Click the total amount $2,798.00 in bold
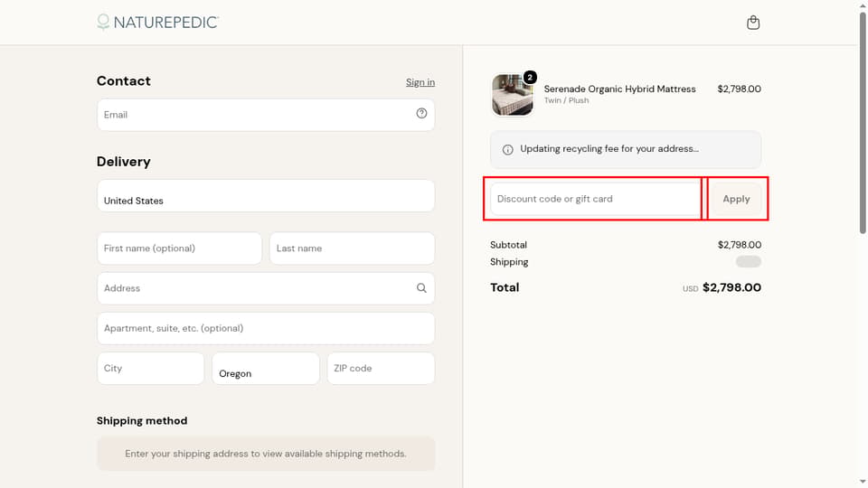Screen dimensions: 868x488 [731, 287]
